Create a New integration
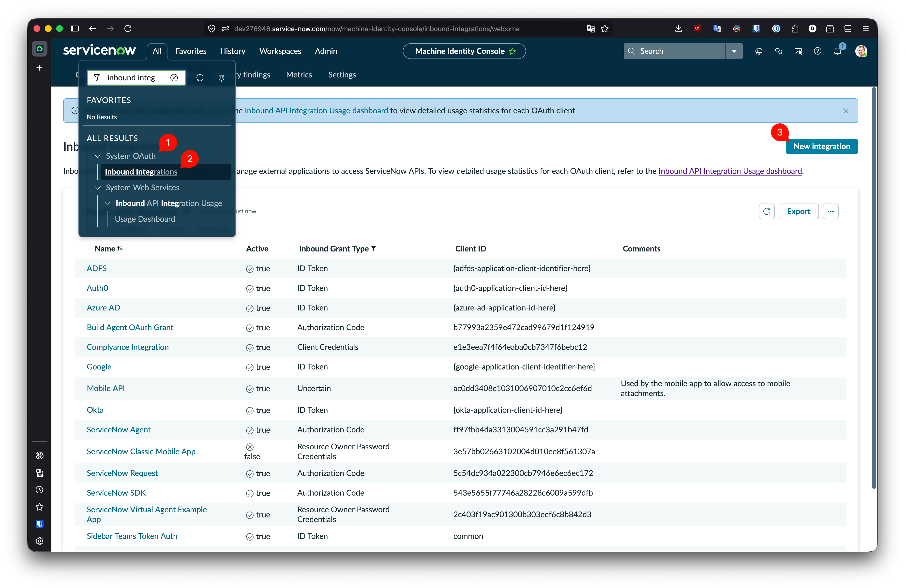 [x=821, y=146]
